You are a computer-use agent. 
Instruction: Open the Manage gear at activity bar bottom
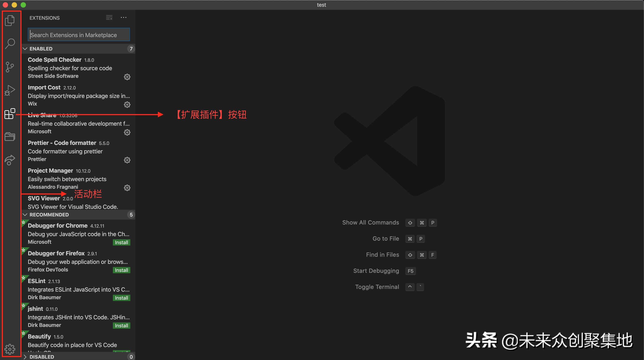10,349
